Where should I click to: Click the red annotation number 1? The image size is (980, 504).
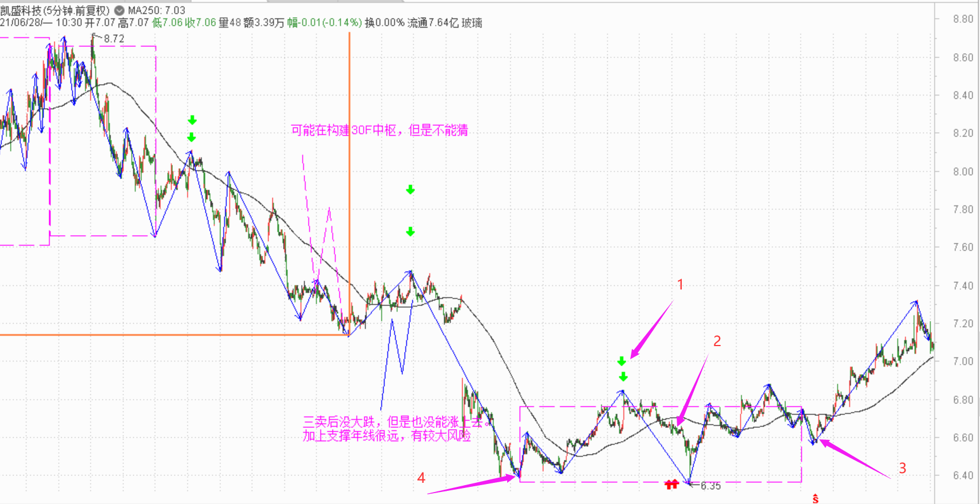[x=680, y=284]
